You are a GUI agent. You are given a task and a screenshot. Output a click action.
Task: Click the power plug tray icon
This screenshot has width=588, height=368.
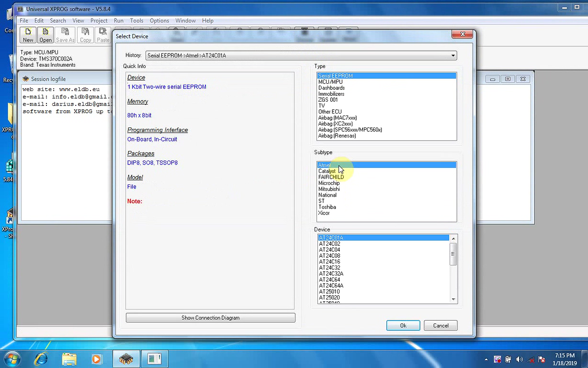(x=509, y=359)
